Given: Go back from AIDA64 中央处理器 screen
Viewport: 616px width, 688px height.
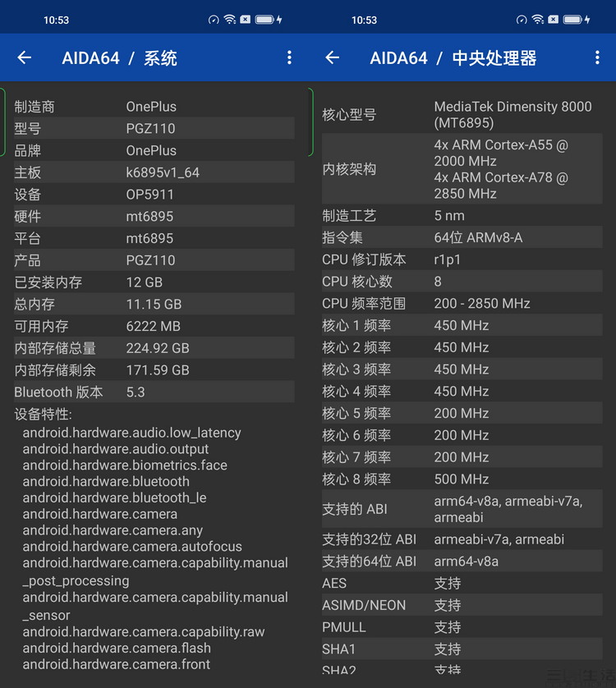Looking at the screenshot, I should click(333, 57).
